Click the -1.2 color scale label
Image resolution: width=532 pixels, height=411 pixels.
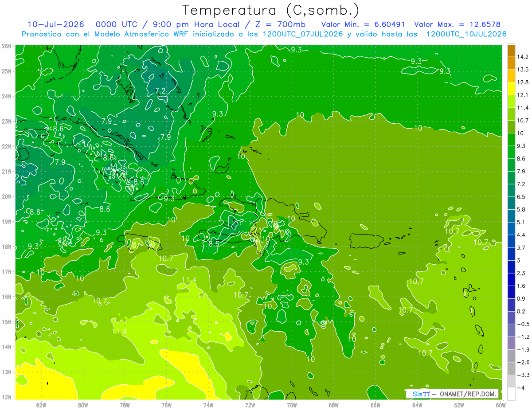click(523, 337)
